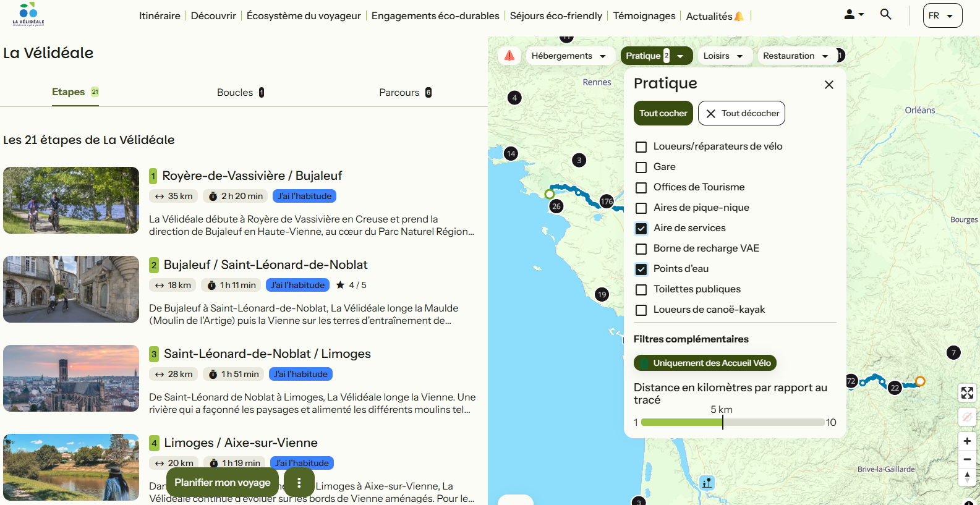Open the Découvrir menu
Viewport: 980px width, 505px height.
[213, 15]
